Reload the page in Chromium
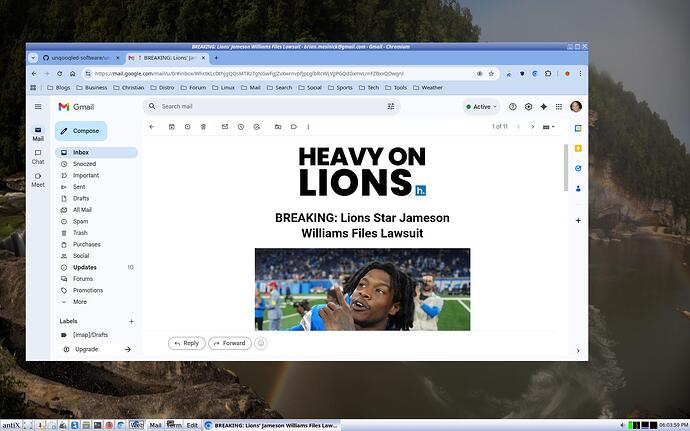The height and width of the screenshot is (431, 690). click(59, 74)
